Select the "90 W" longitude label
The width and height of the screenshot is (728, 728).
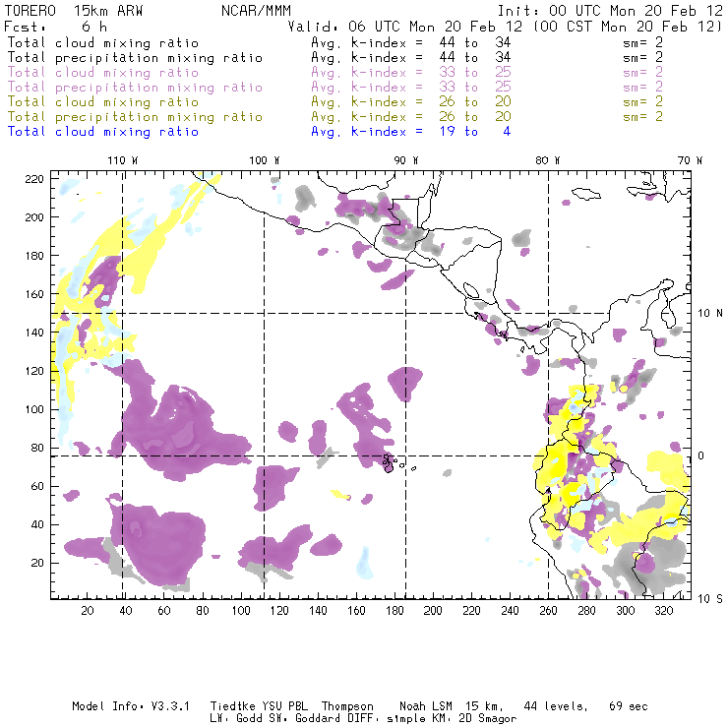(406, 160)
